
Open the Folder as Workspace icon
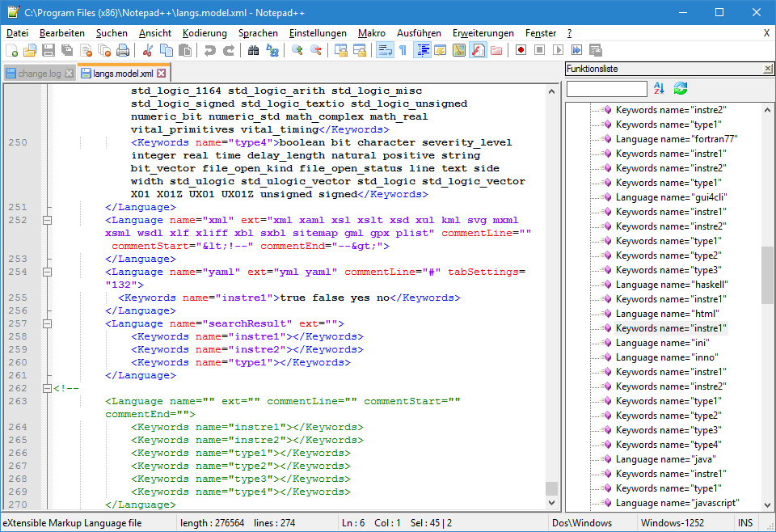[496, 50]
